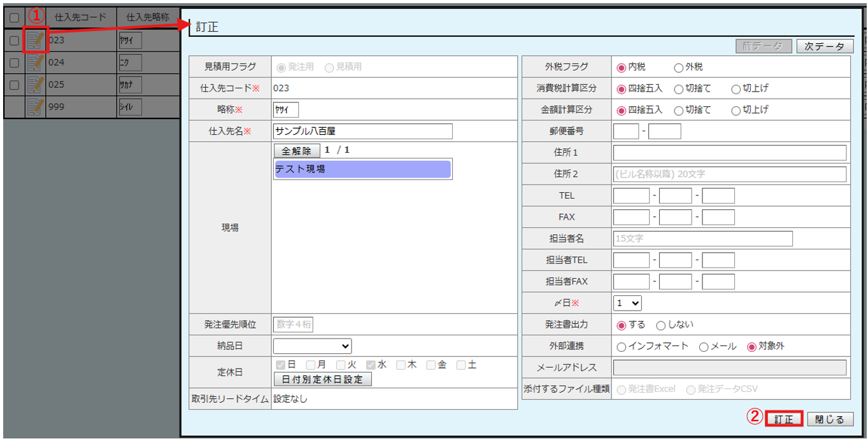Open edit icon for supplier code 999
This screenshot has height=441, width=868.
click(36, 106)
